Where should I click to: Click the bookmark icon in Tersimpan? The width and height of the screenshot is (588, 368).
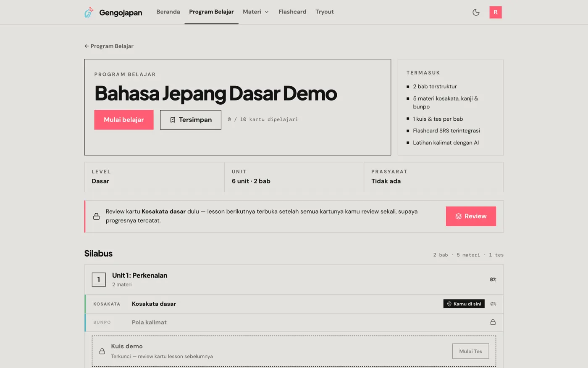point(173,120)
